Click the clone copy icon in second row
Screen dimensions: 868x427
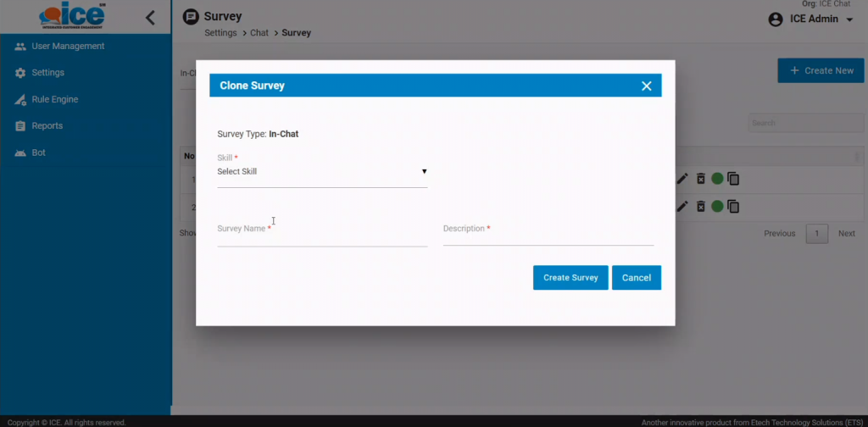click(733, 207)
